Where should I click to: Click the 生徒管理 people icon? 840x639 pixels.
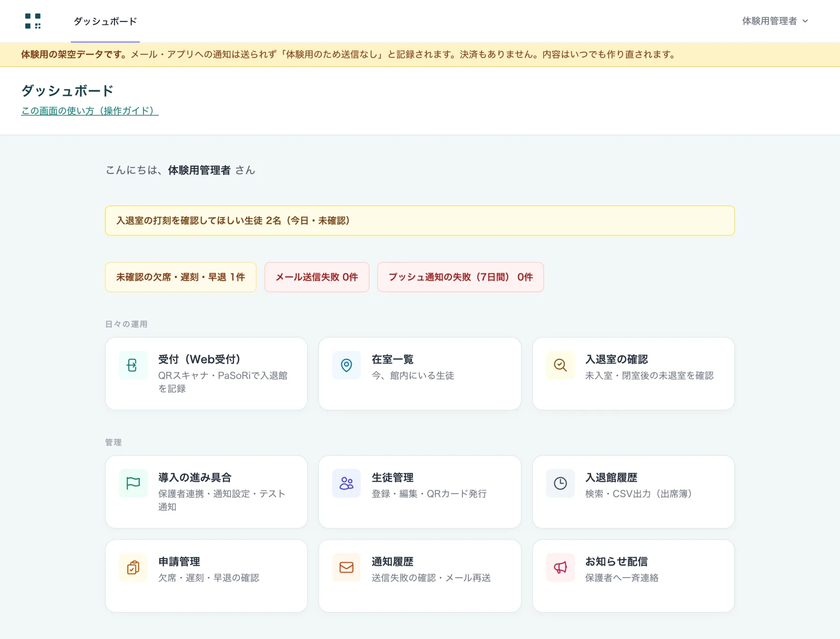(x=346, y=483)
